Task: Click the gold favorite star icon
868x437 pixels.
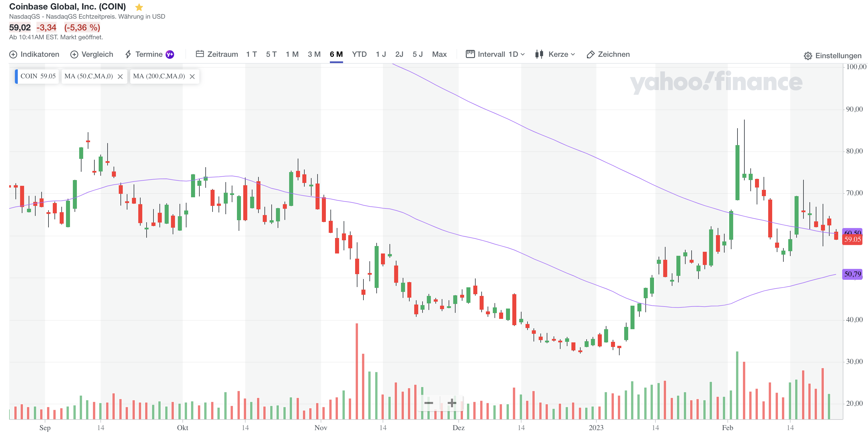Action: pos(139,7)
